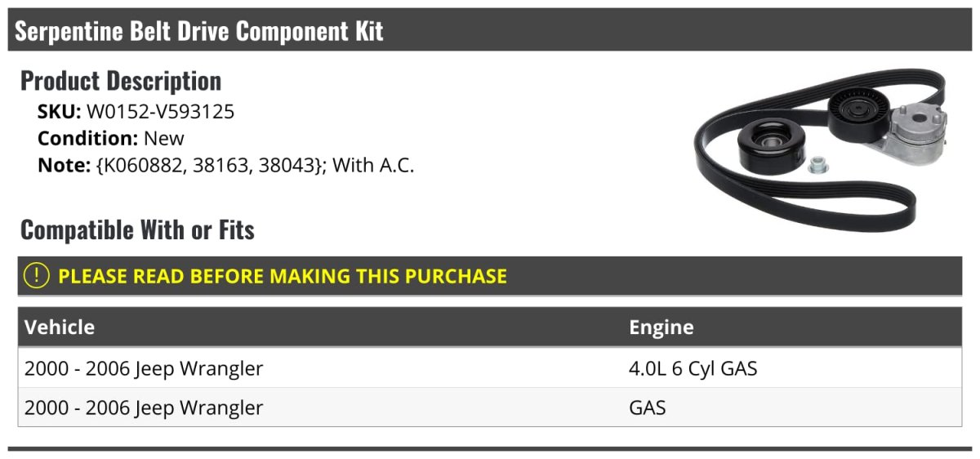The height and width of the screenshot is (459, 980).
Task: Click the first 2000 - 2006 Jeep Wrangler row
Action: 144,368
